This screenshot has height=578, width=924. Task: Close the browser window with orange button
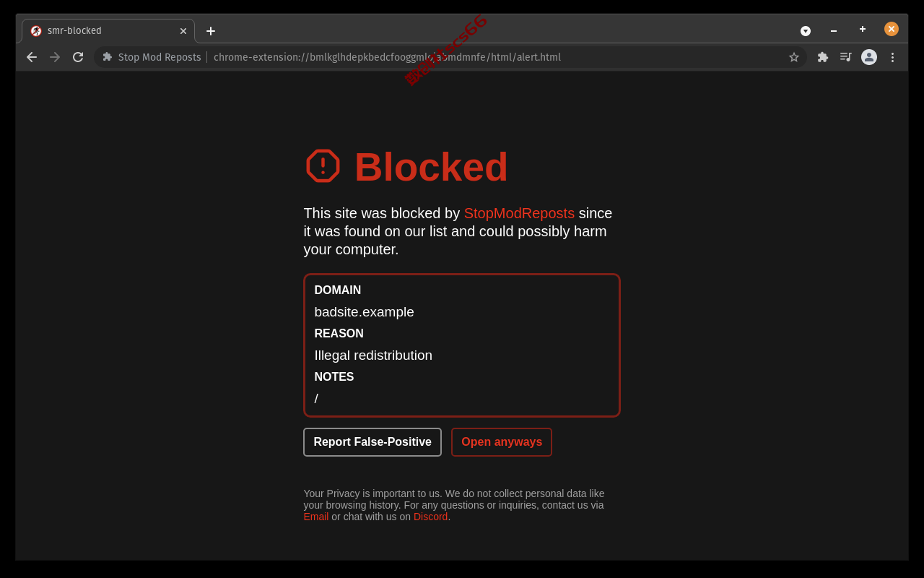[x=892, y=29]
